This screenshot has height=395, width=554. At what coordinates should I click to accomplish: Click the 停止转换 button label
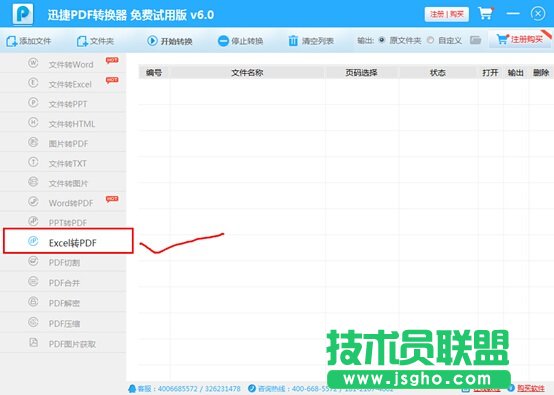[247, 41]
